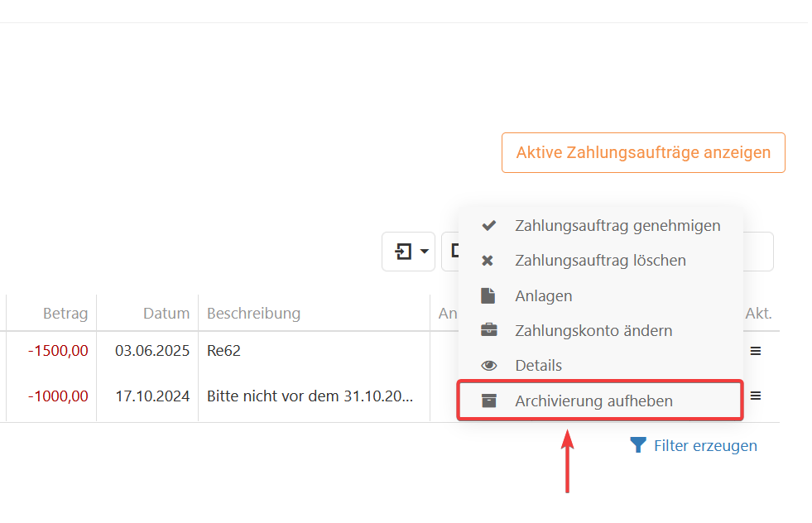The image size is (812, 523).
Task: Open the export dropdown button
Action: coord(409,252)
